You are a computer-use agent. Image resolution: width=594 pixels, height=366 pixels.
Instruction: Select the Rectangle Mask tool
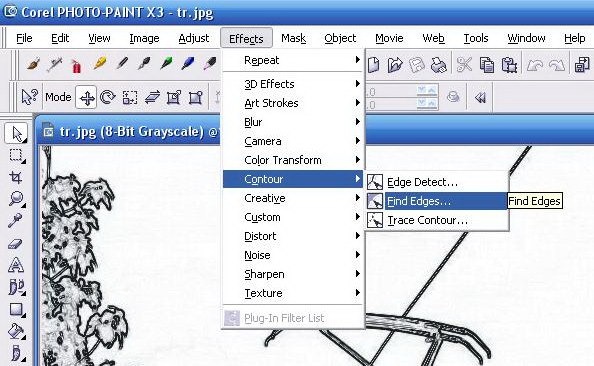16,155
